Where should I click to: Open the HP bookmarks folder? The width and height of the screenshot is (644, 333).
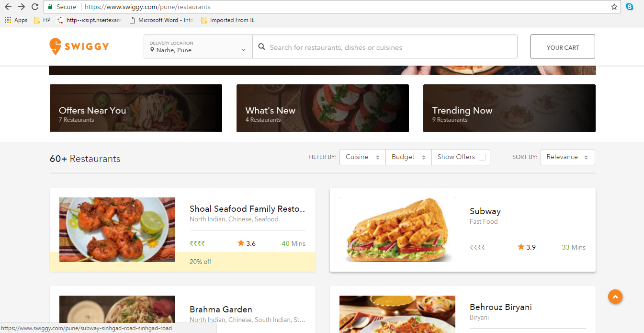[42, 20]
